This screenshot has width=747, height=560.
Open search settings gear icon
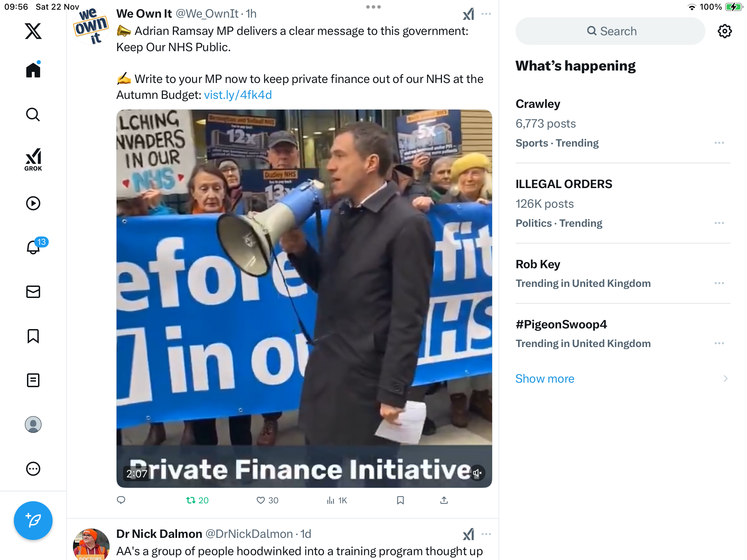pos(725,31)
